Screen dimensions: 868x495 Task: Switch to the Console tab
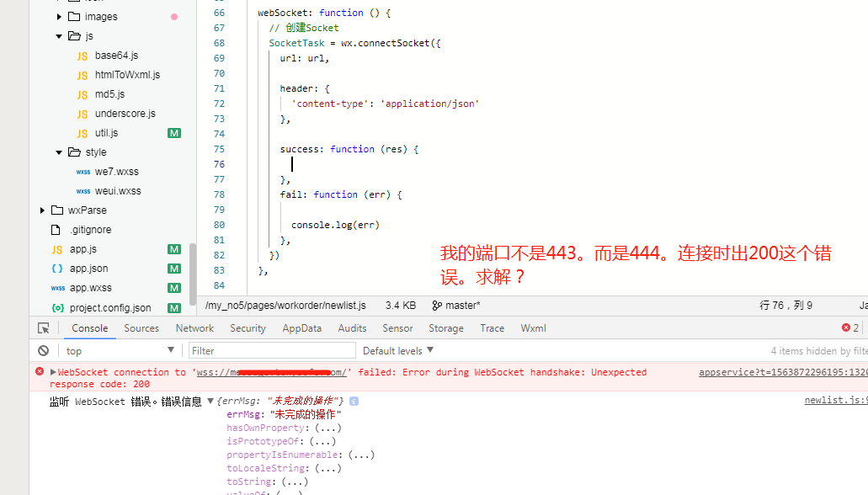pyautogui.click(x=90, y=328)
